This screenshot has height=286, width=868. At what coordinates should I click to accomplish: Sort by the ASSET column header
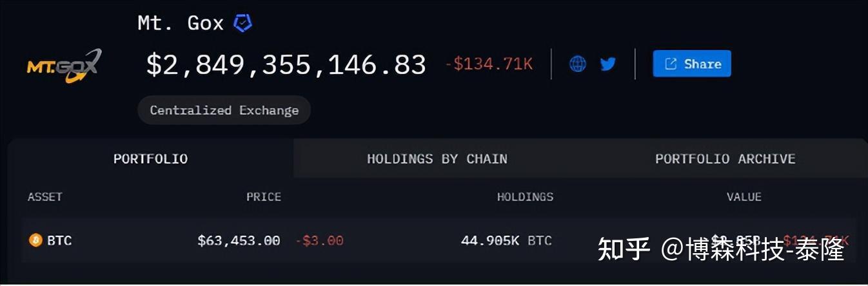pyautogui.click(x=44, y=196)
